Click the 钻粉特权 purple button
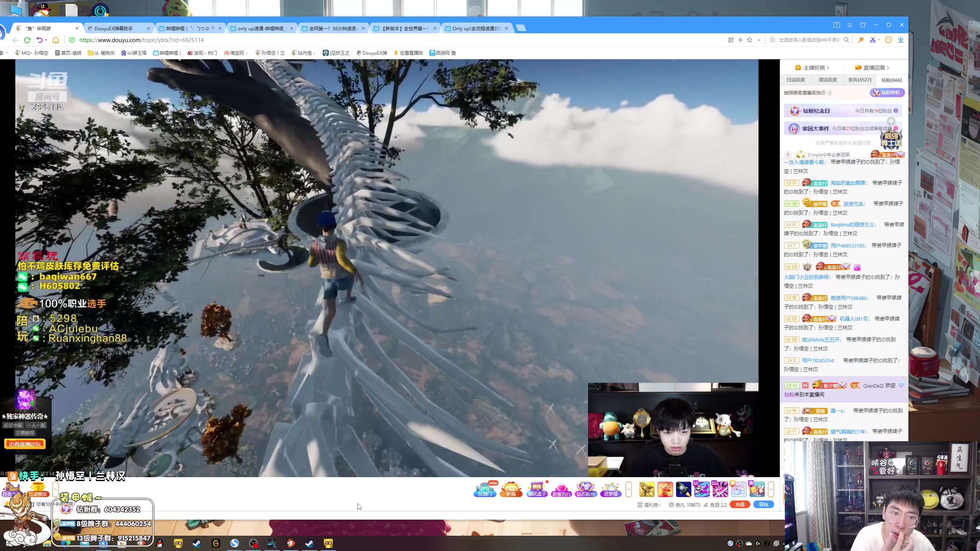 pos(887,93)
